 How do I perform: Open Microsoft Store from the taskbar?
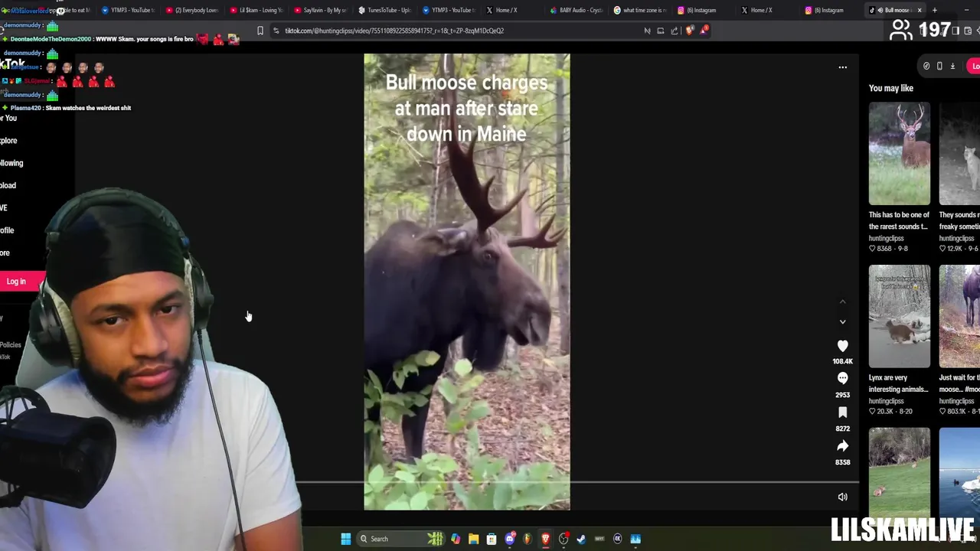[x=492, y=539]
